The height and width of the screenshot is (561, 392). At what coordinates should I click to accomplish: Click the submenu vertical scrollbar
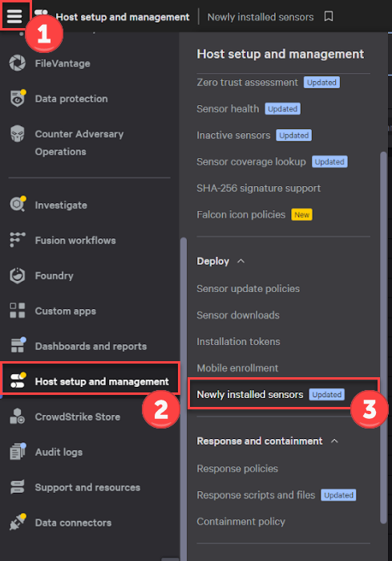tap(383, 337)
